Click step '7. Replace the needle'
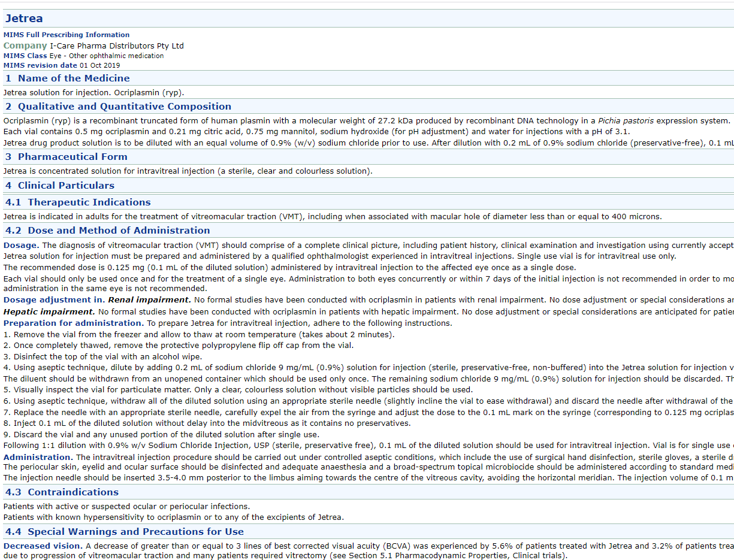The height and width of the screenshot is (560, 734). (x=368, y=413)
